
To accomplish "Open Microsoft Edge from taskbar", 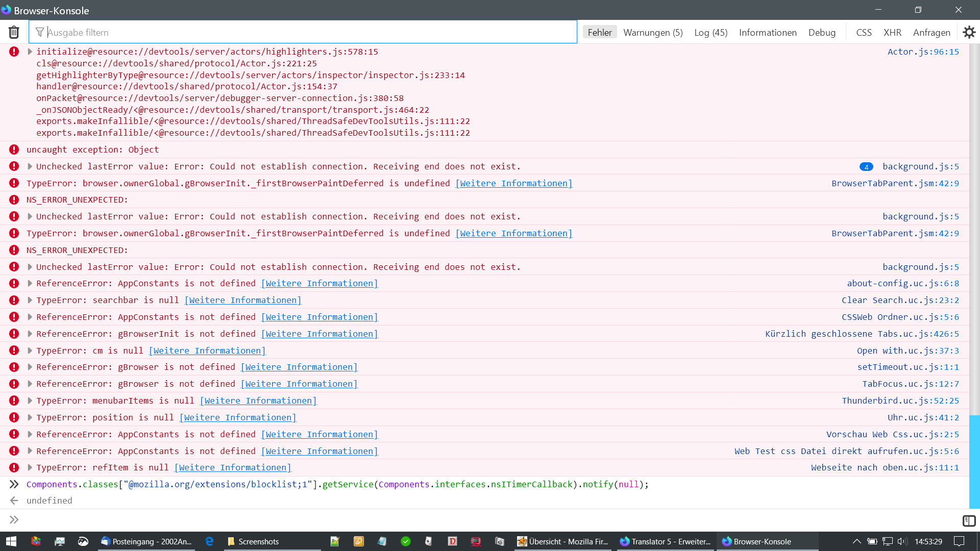I will point(209,541).
